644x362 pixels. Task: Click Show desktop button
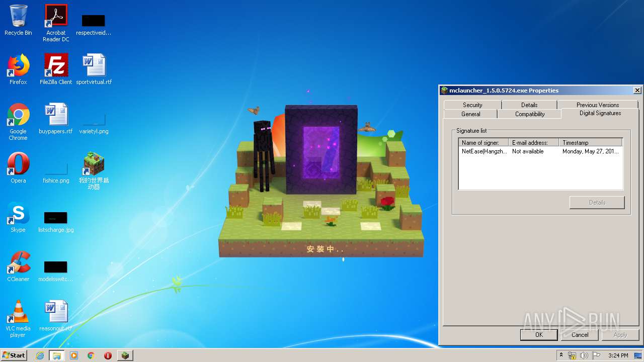coord(639,355)
